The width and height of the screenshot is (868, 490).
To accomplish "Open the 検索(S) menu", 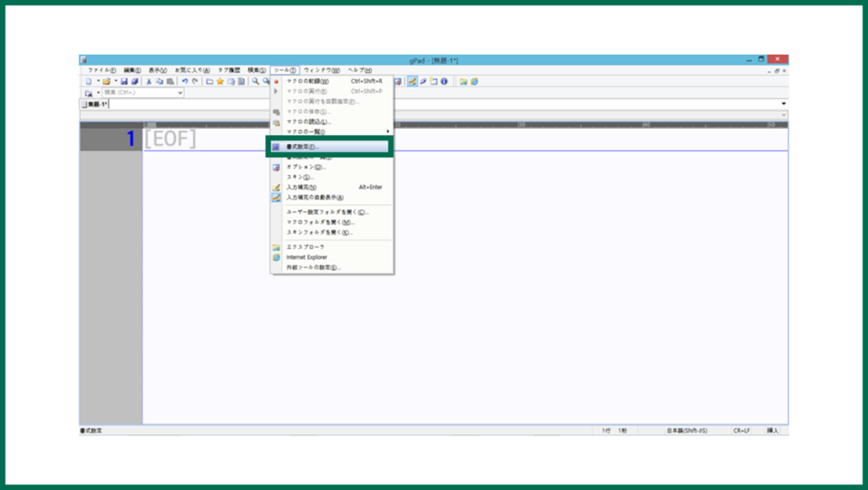I will (x=257, y=71).
